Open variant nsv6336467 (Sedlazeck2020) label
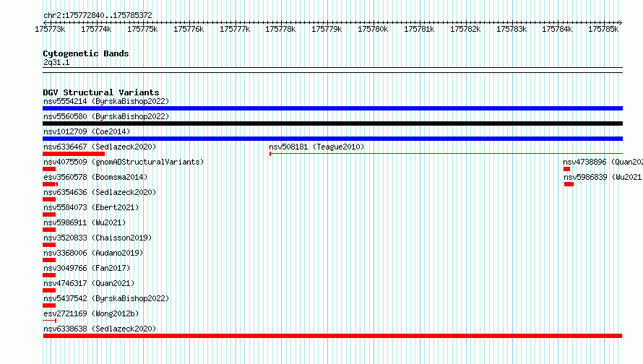Image resolution: width=643 pixels, height=364 pixels. coord(100,147)
